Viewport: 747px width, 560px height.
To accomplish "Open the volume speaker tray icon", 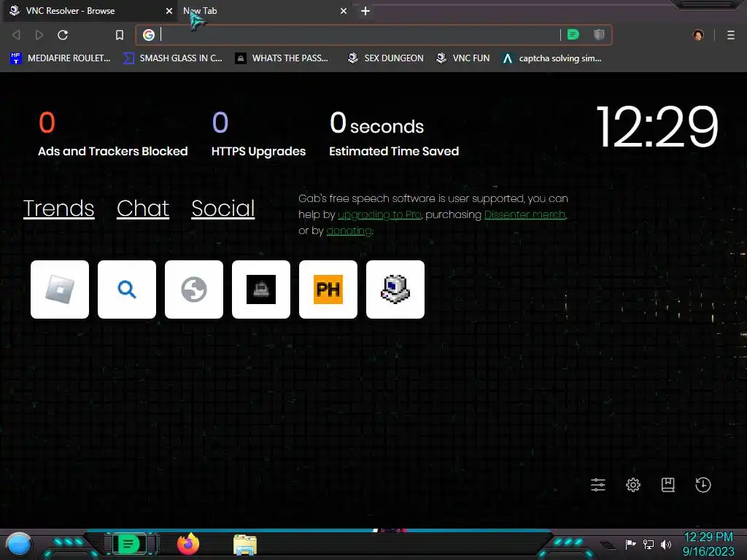I will [x=666, y=544].
